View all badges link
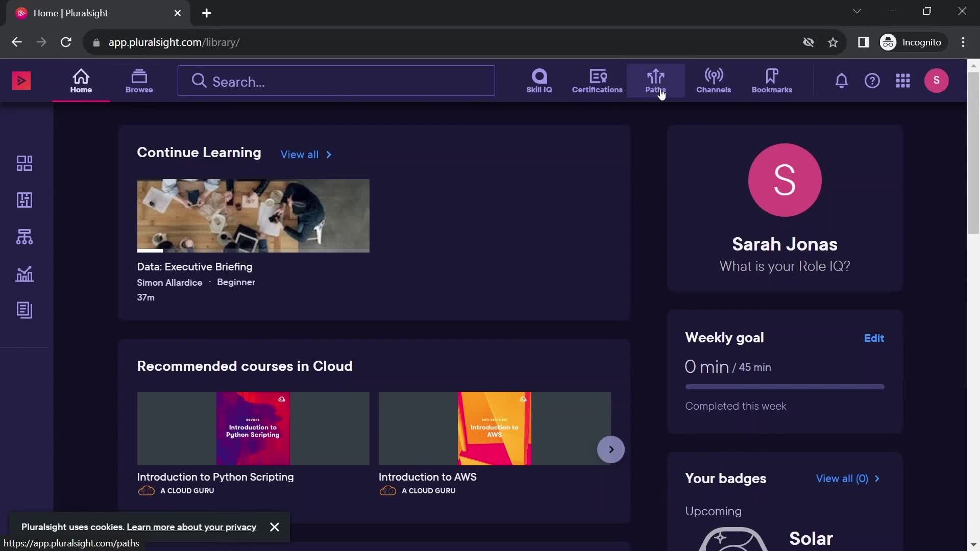This screenshot has height=551, width=980. coord(842,479)
